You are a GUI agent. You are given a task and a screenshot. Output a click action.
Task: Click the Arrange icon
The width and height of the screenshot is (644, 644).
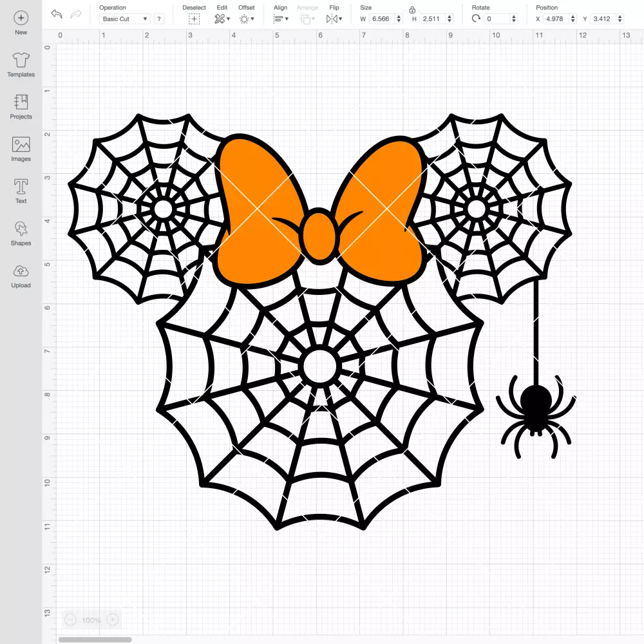click(x=305, y=19)
